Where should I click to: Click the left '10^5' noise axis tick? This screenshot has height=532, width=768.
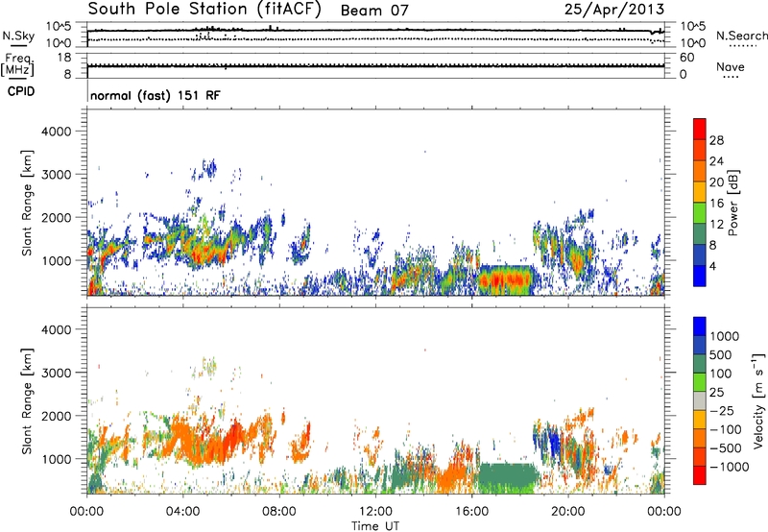59,27
